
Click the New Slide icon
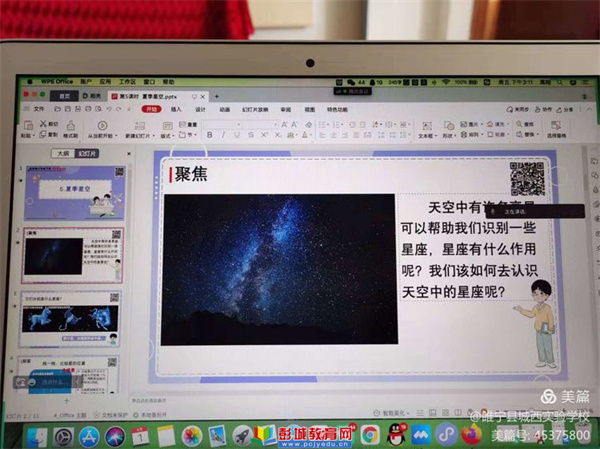point(140,126)
